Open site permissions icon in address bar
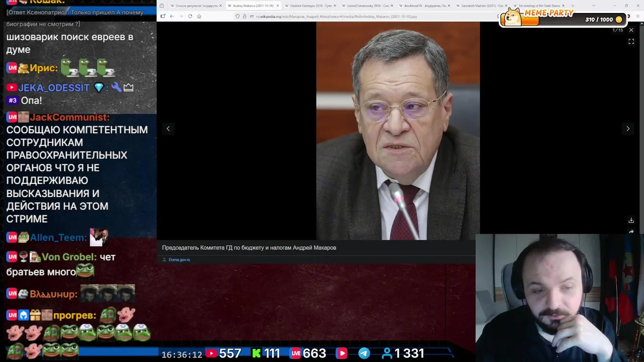The width and height of the screenshot is (644, 362). point(252,16)
